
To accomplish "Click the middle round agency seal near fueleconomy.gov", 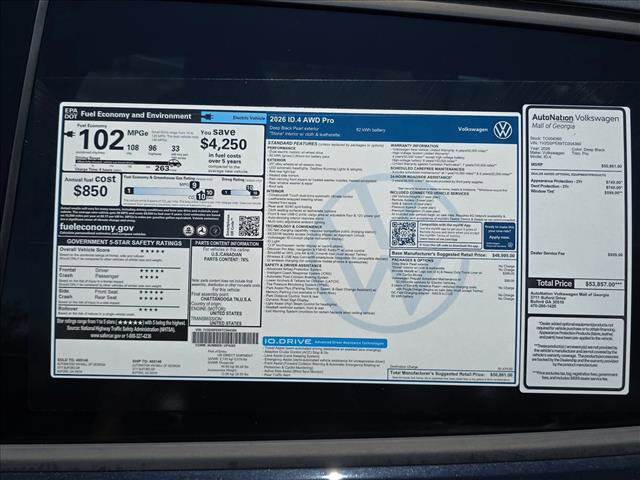I will 201,231.
